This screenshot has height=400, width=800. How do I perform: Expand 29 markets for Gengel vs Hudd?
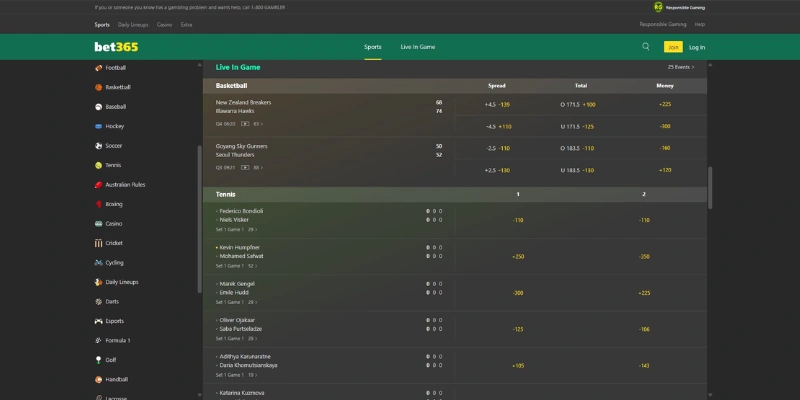[253, 302]
